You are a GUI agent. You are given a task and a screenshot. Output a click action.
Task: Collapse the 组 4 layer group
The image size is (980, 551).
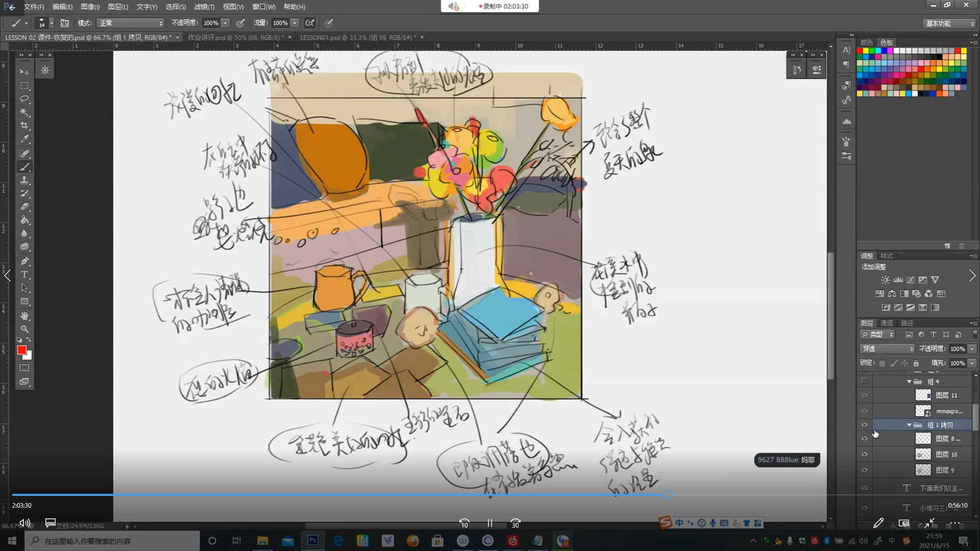pyautogui.click(x=909, y=382)
